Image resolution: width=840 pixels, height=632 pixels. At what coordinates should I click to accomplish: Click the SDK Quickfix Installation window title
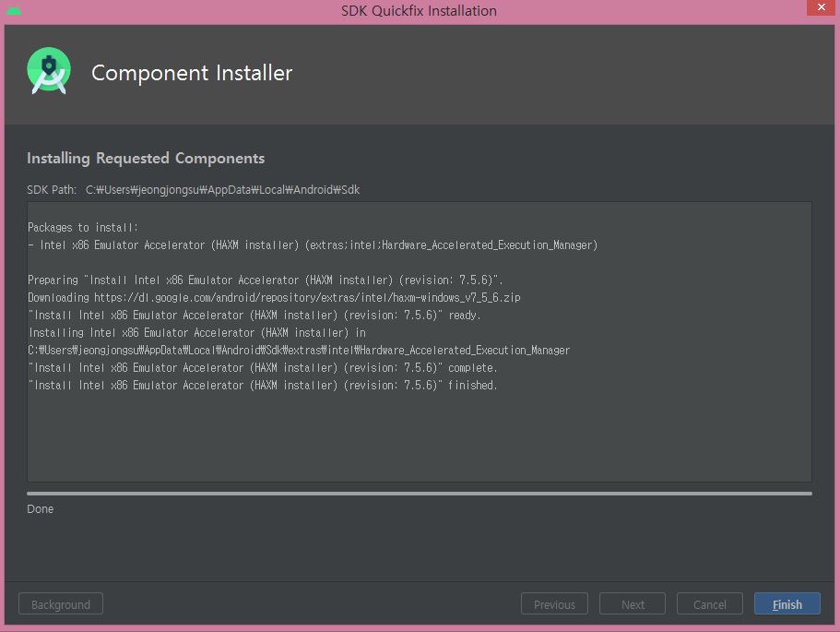click(419, 11)
